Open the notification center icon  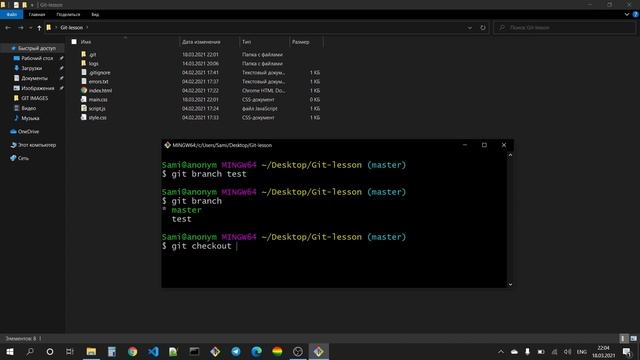pos(627,351)
